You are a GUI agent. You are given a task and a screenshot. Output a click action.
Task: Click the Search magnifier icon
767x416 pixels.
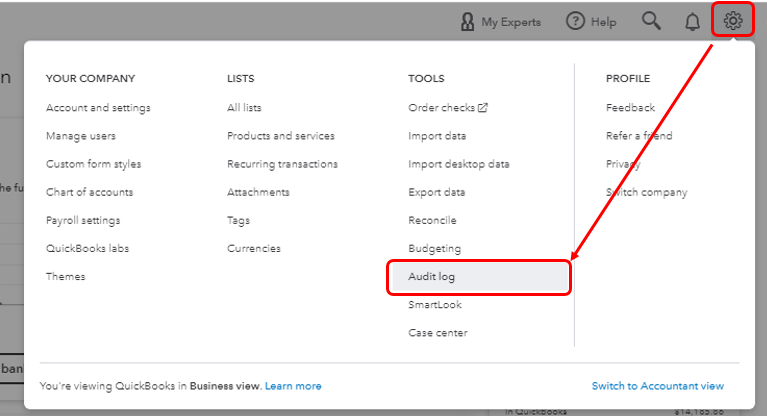[651, 21]
